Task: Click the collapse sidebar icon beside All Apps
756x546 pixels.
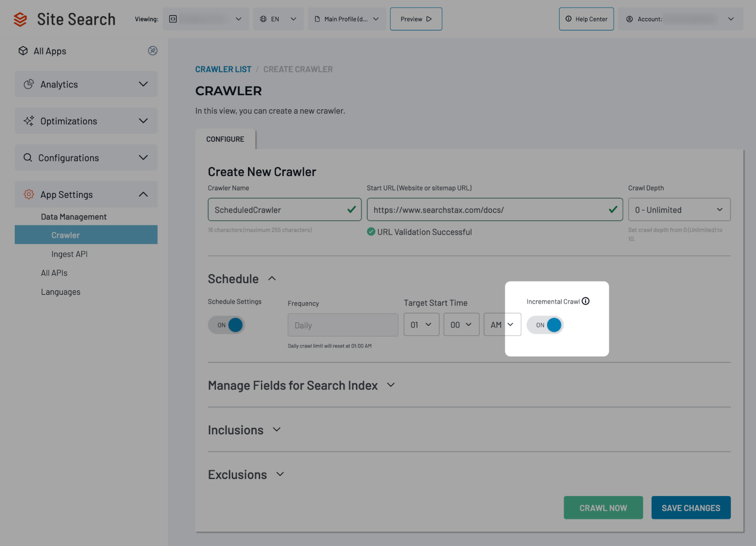Action: point(152,51)
